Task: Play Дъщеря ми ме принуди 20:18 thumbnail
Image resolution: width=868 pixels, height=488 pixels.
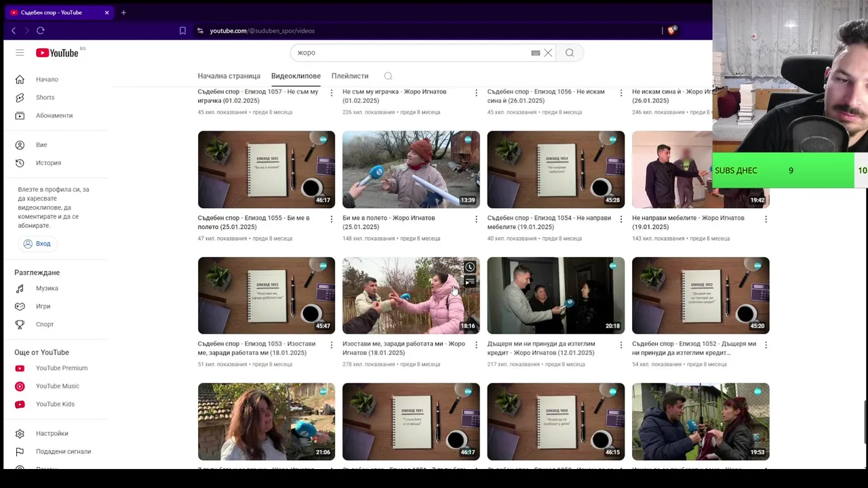Action: (x=556, y=296)
